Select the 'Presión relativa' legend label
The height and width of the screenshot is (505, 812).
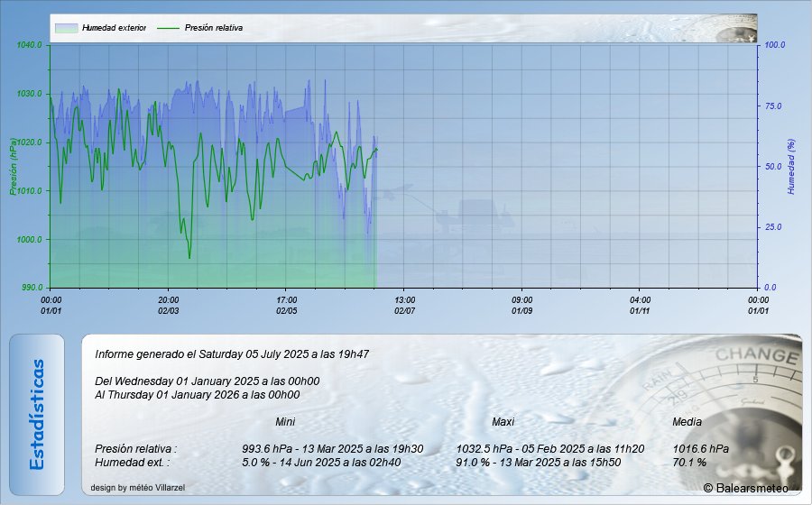pos(214,28)
